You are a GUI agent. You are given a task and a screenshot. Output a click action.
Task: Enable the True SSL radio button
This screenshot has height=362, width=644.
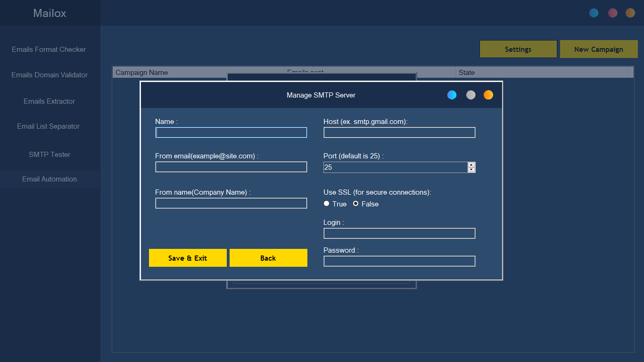(x=326, y=204)
